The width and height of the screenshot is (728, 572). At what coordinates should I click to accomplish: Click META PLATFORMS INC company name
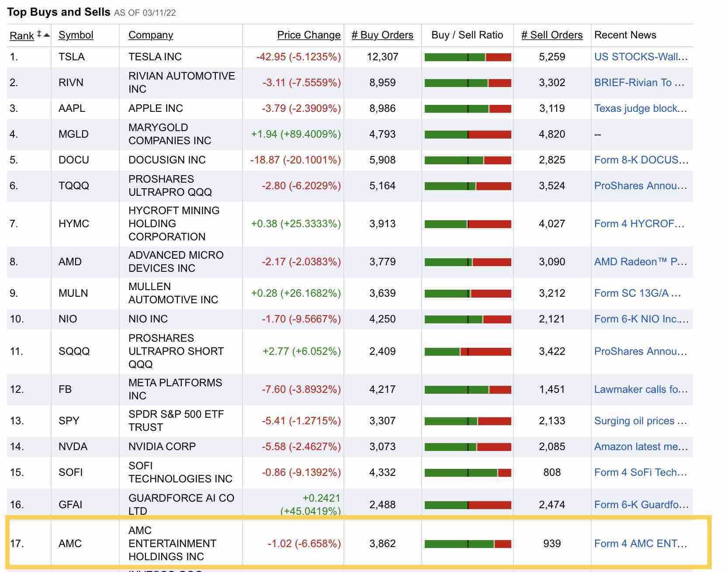coord(175,389)
